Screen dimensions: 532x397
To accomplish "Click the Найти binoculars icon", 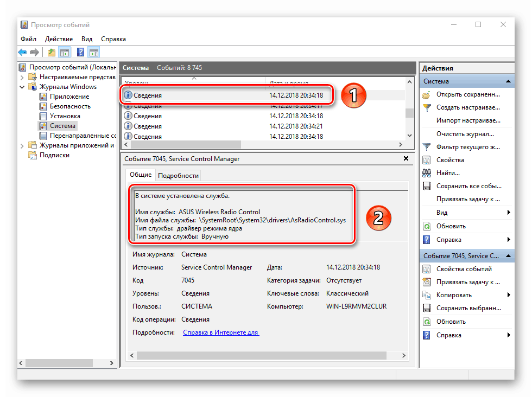I will click(427, 173).
